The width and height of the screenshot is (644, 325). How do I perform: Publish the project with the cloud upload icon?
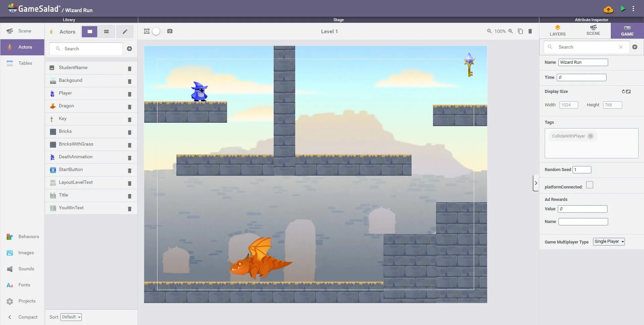click(x=608, y=9)
